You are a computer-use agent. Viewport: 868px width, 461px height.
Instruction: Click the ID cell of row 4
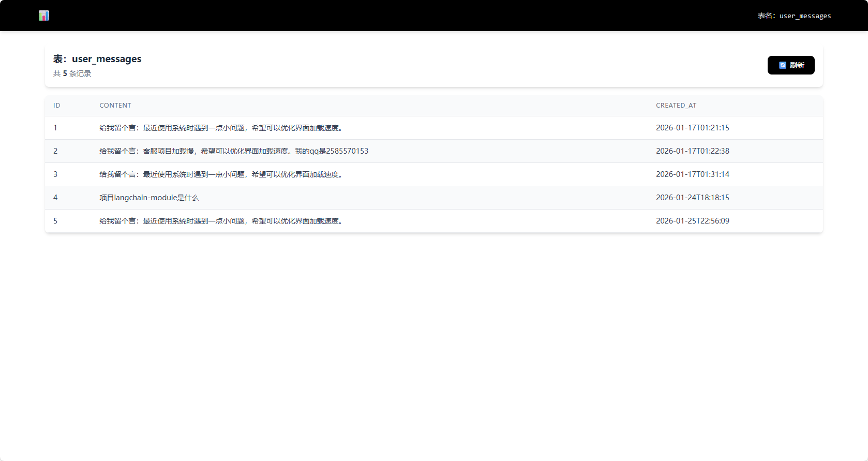pyautogui.click(x=55, y=198)
